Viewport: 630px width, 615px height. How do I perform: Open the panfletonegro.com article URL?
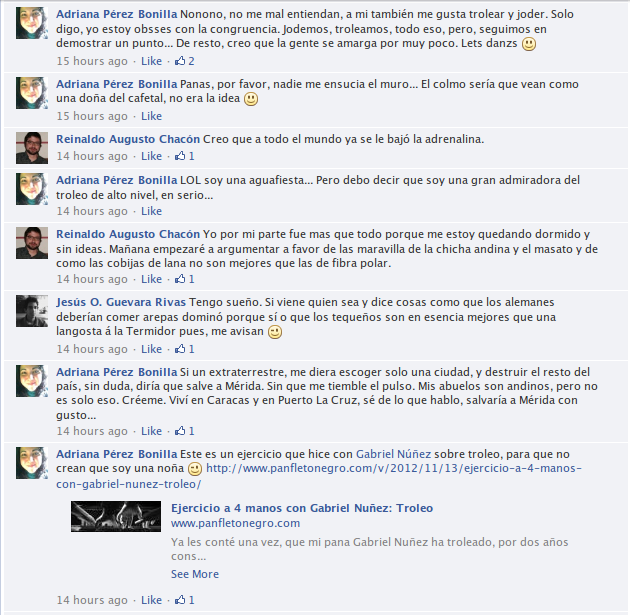[319, 476]
